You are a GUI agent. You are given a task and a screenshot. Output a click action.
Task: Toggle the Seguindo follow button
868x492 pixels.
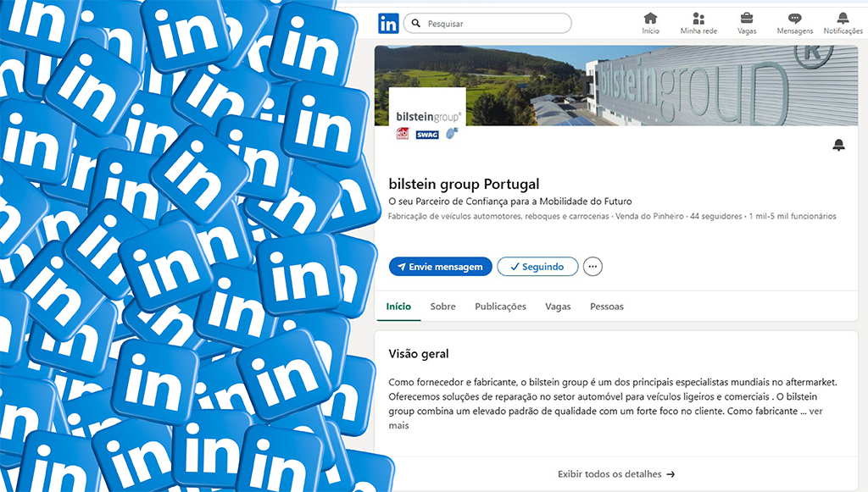537,267
